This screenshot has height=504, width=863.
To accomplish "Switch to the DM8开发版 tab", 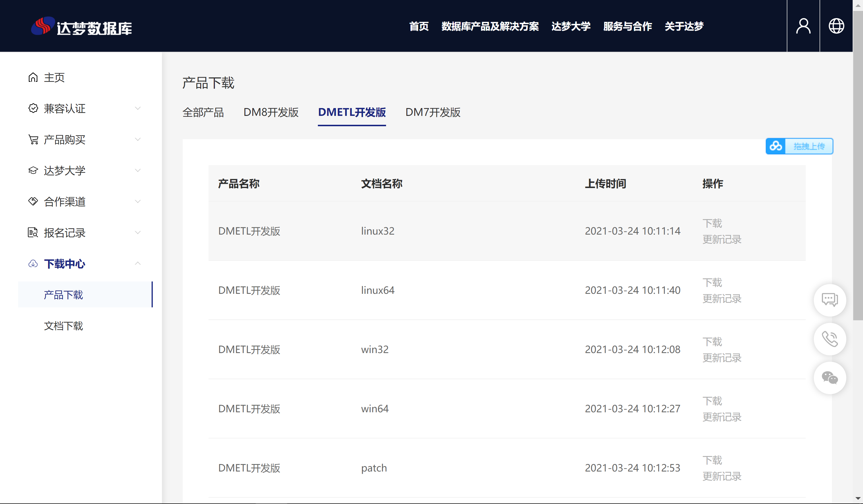I will pos(271,112).
